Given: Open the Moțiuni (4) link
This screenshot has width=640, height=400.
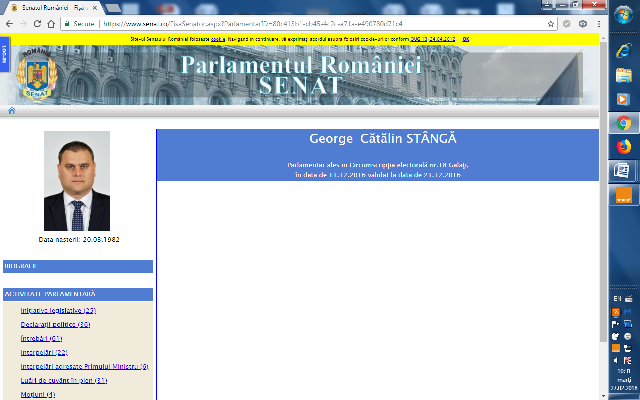Looking at the screenshot, I should [38, 394].
